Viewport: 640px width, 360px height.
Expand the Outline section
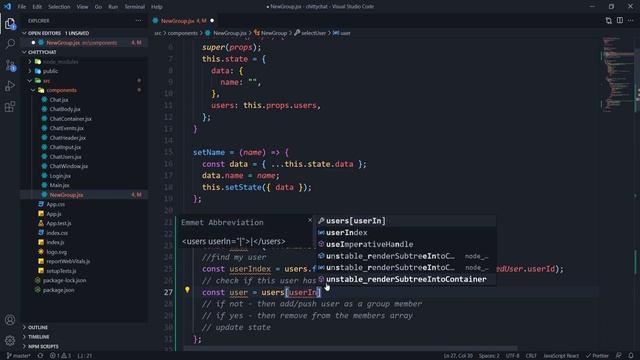click(x=24, y=327)
